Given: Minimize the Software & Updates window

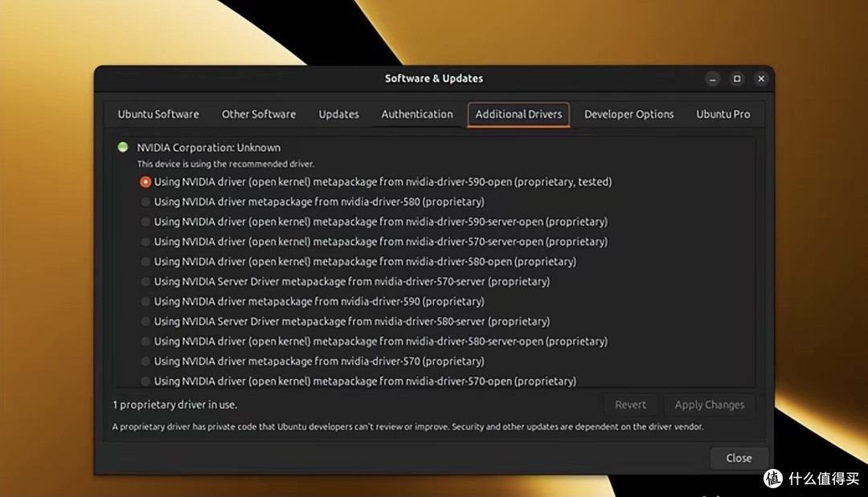Looking at the screenshot, I should coord(713,79).
